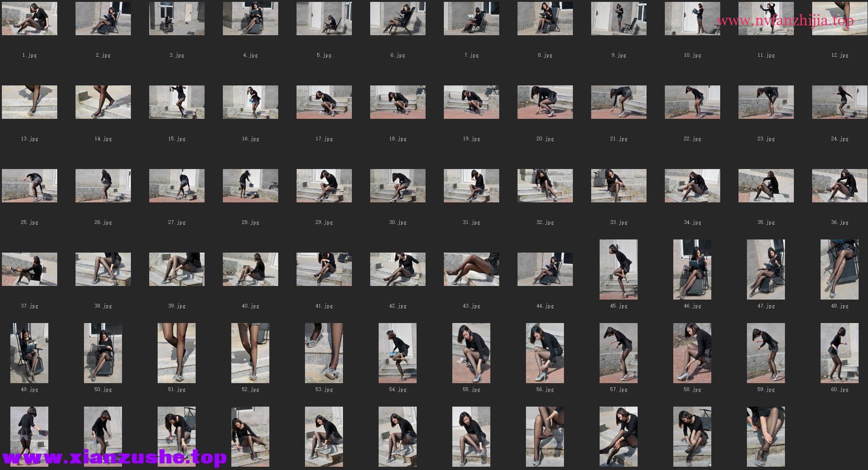Viewport: 868px width, 470px height.
Task: Click the portrait thumbnail labeled 45.jpg
Action: [x=619, y=270]
